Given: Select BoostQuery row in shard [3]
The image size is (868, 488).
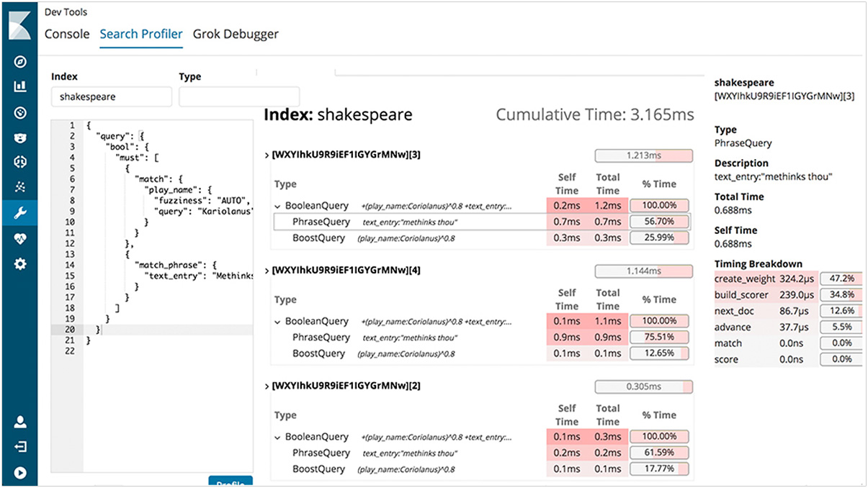Looking at the screenshot, I should (x=481, y=238).
